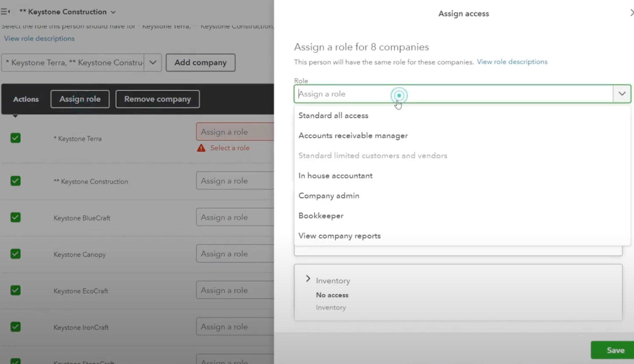Screen dimensions: 634x364
Task: Select Standard all access role
Action: pos(333,115)
